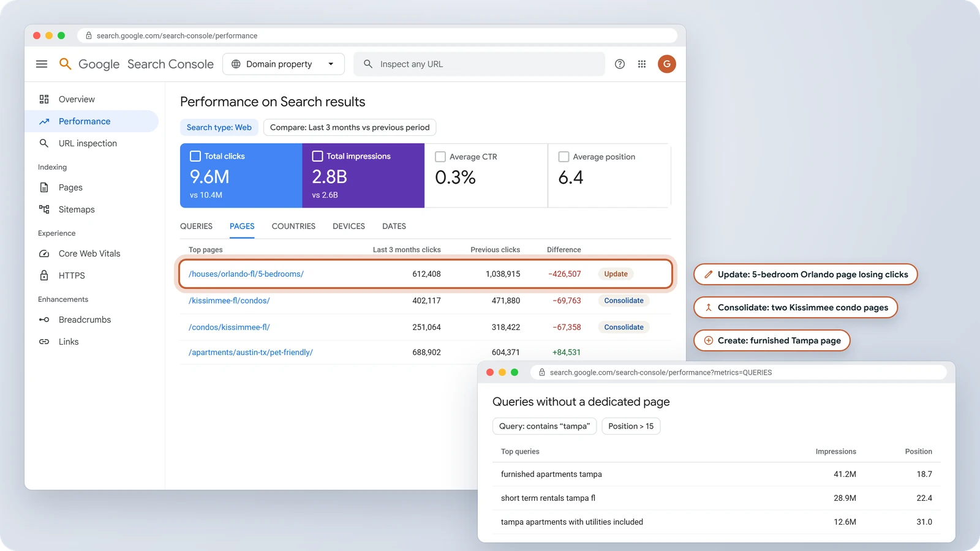The image size is (980, 551).
Task: Click the plus icon on Create suggestion
Action: point(708,340)
